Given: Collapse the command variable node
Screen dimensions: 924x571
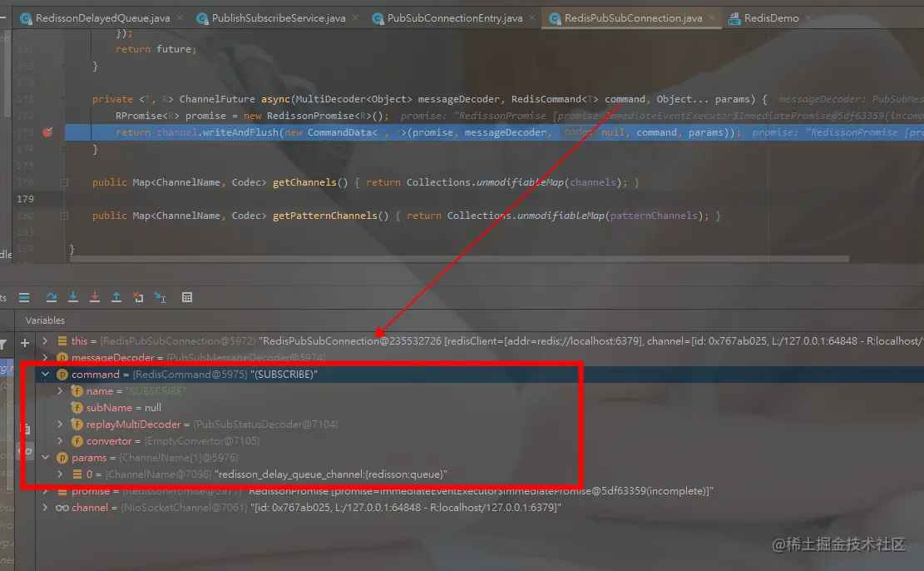Looking at the screenshot, I should click(45, 374).
